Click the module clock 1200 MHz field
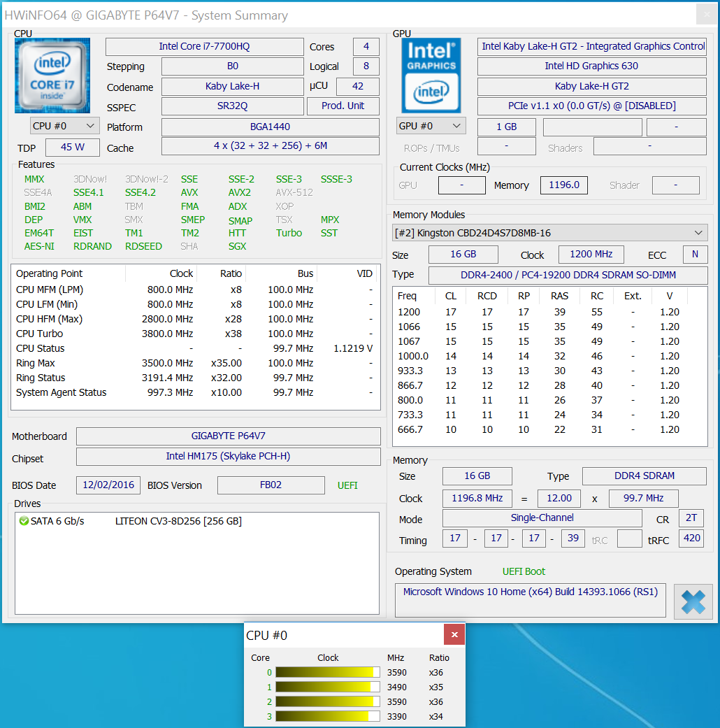Image resolution: width=720 pixels, height=728 pixels. [x=591, y=254]
